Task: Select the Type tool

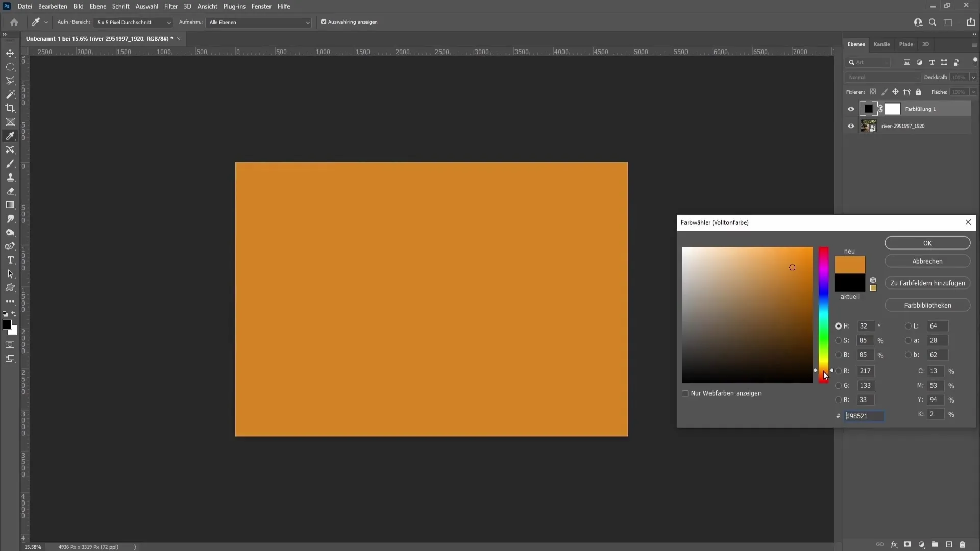Action: click(x=10, y=260)
